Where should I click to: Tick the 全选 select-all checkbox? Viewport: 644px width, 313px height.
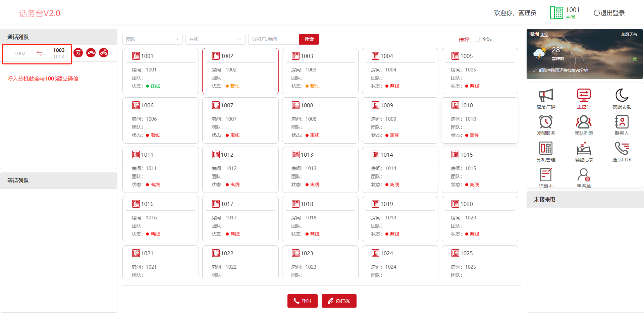tap(477, 39)
